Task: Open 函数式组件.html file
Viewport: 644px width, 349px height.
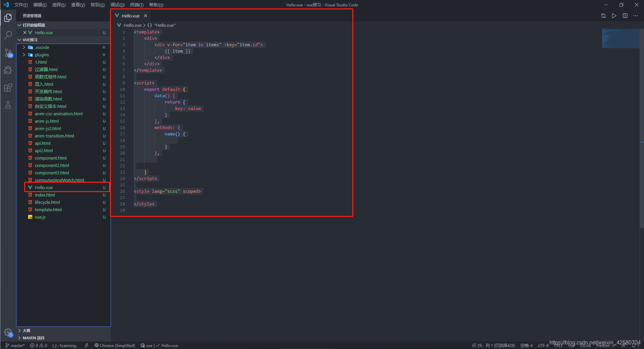Action: (x=64, y=77)
